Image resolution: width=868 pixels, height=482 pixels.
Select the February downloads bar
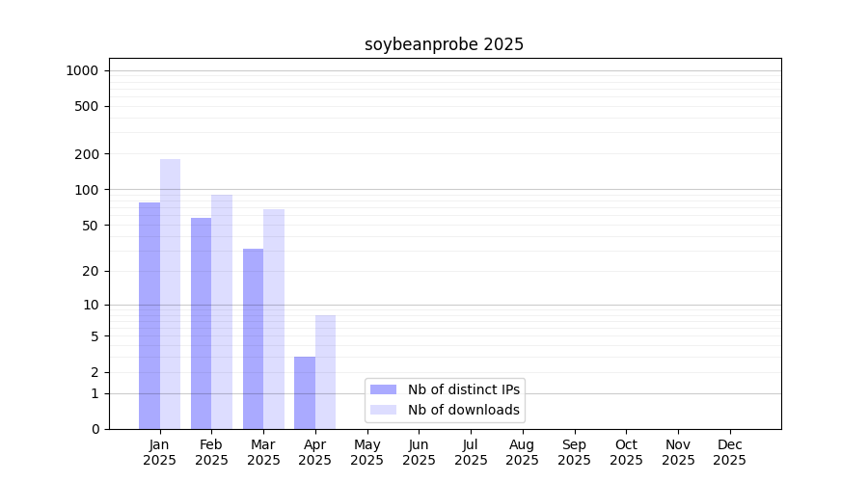coord(222,311)
